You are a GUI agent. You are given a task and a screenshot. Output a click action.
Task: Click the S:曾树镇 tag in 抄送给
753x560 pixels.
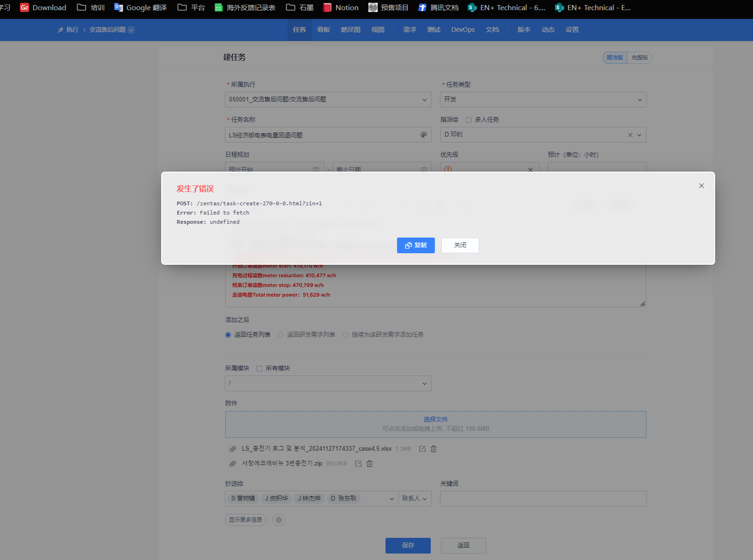click(243, 499)
